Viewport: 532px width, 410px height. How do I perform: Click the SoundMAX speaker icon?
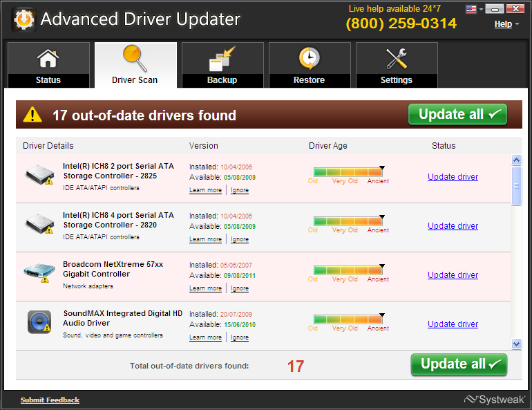click(x=39, y=322)
